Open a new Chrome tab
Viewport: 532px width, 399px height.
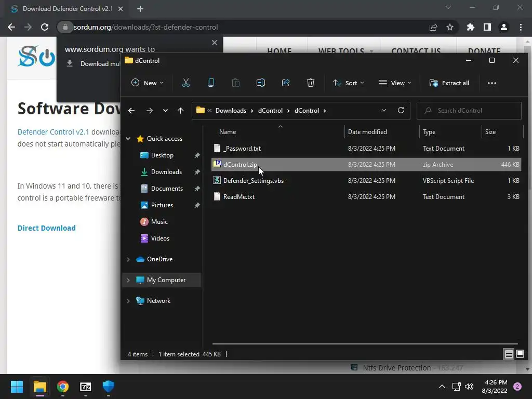click(x=140, y=9)
